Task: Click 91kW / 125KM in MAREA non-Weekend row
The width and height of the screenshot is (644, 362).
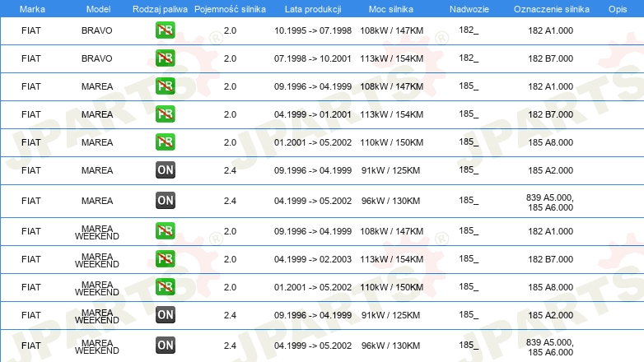Action: tap(390, 170)
